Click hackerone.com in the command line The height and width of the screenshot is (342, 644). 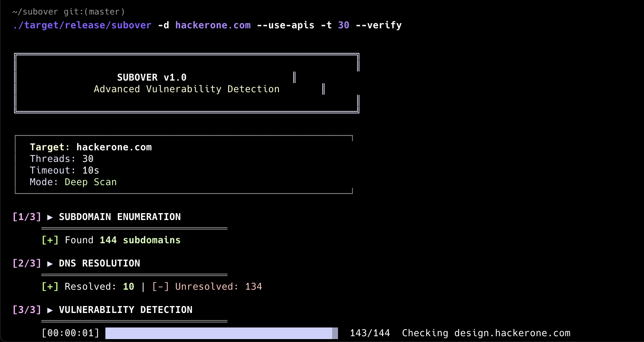(213, 25)
